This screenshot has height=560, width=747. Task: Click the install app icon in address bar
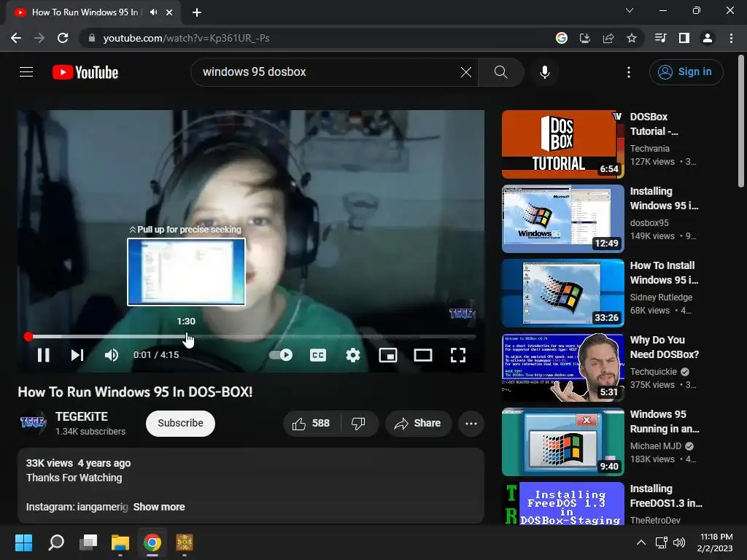[584, 38]
